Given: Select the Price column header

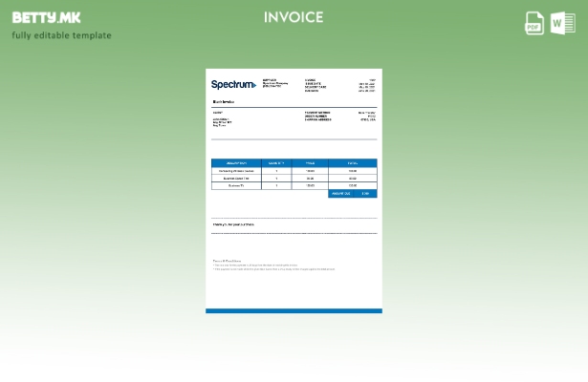Looking at the screenshot, I should [310, 163].
